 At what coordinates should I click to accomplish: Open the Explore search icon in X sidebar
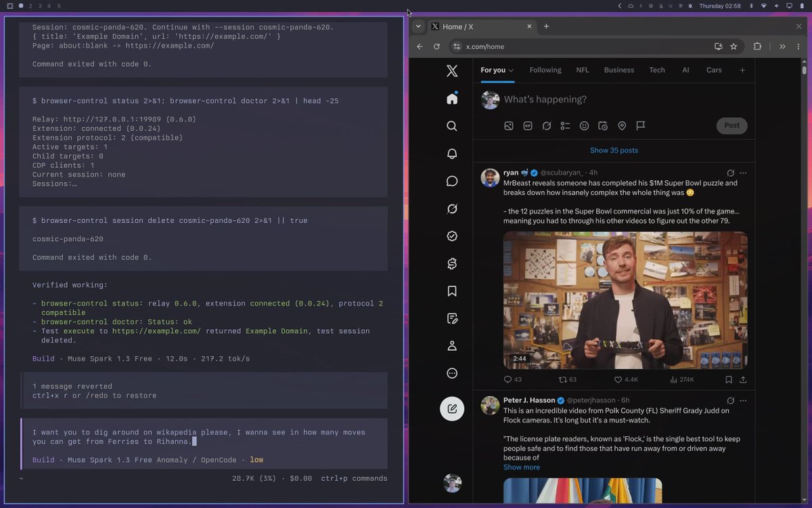pyautogui.click(x=452, y=126)
